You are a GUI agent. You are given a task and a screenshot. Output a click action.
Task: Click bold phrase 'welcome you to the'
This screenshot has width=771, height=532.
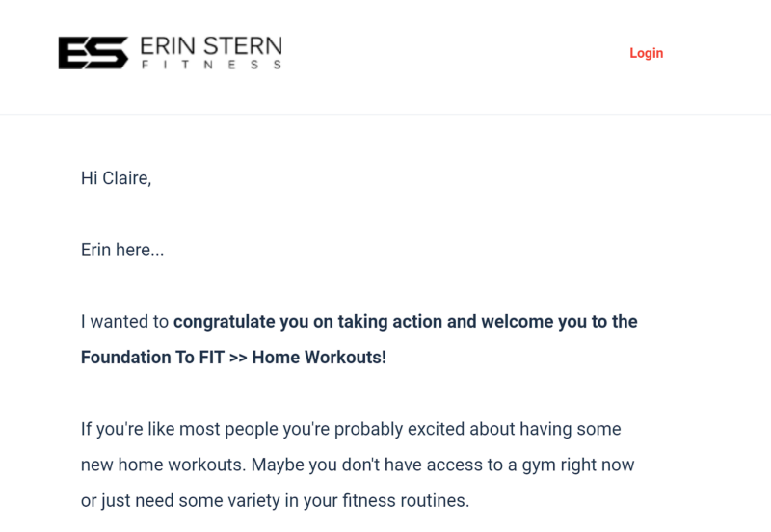click(560, 322)
